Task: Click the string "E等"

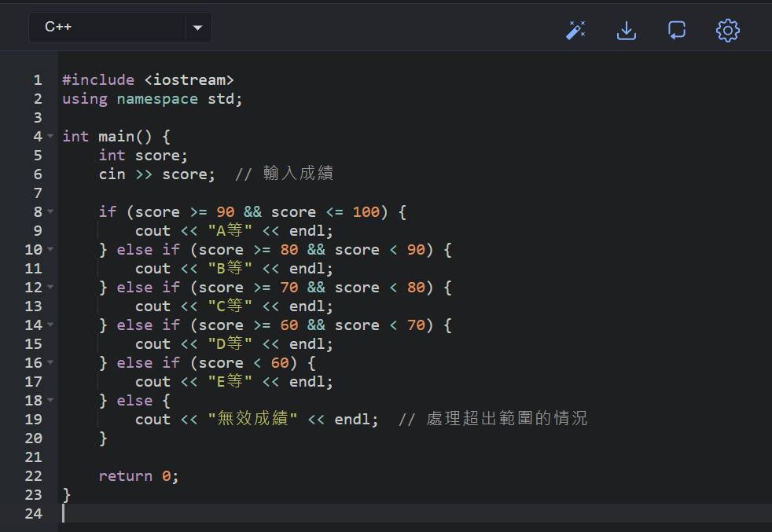Action: 230,382
